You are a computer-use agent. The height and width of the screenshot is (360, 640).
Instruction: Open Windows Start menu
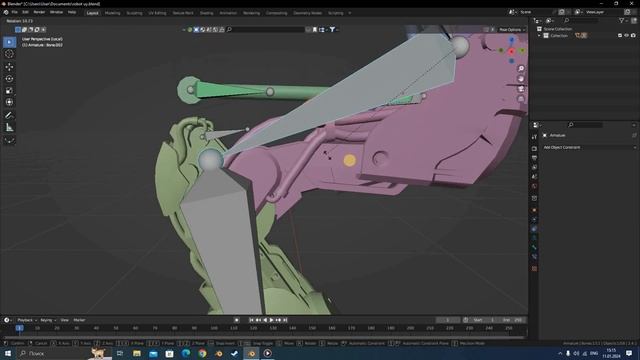click(x=8, y=353)
